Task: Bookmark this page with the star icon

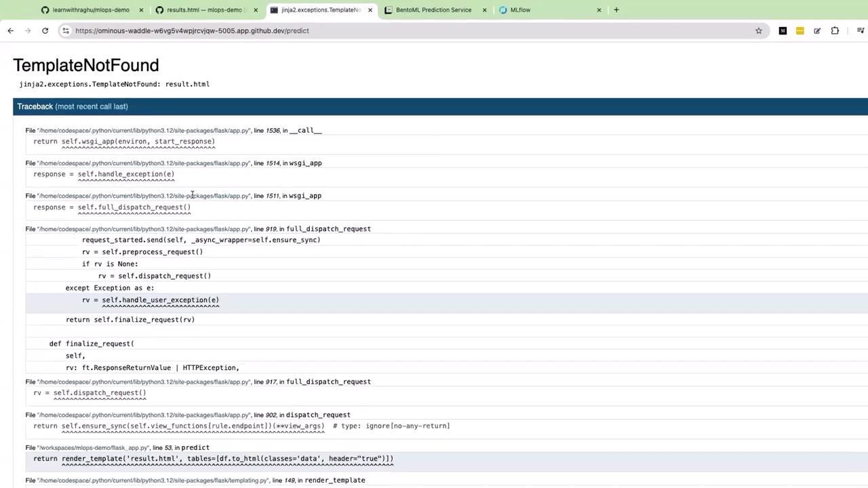Action: pyautogui.click(x=758, y=30)
